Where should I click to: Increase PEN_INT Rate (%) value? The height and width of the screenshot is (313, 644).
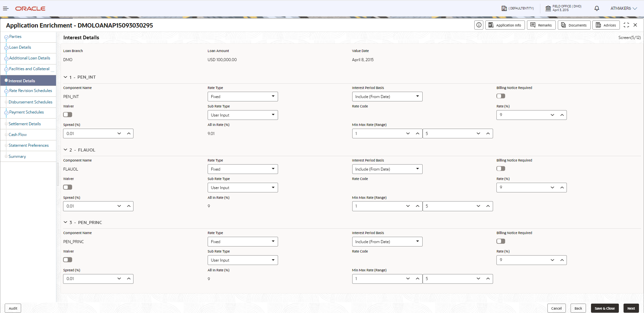tap(562, 115)
